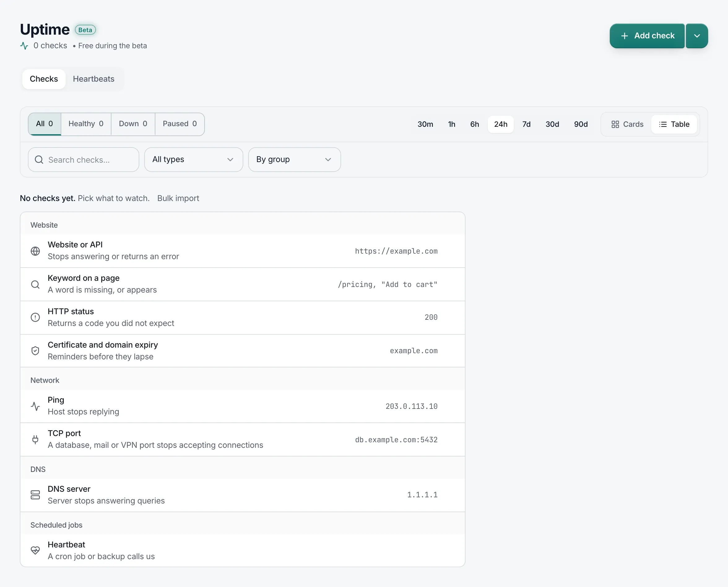Screen dimensions: 728x587
Task: Click the pulse icon beside Ping
Action: click(x=35, y=406)
